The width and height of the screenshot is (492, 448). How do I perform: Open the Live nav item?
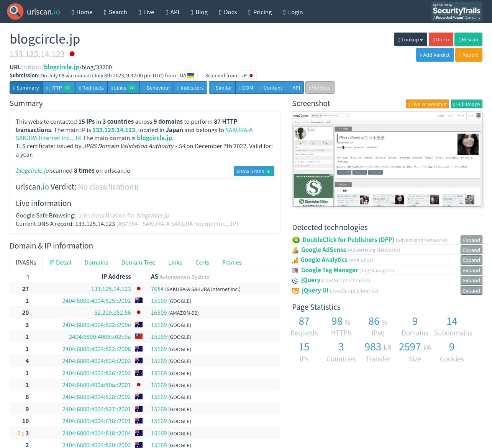click(146, 12)
